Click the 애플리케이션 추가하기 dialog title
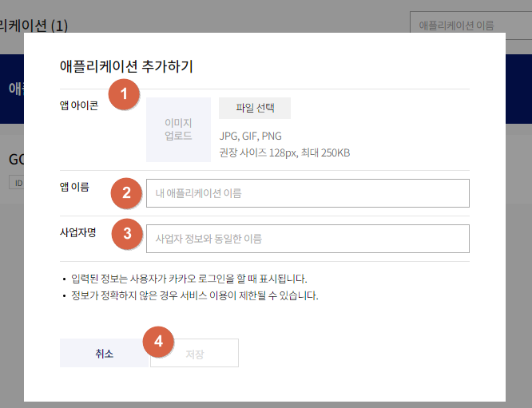532x408 pixels. 126,66
